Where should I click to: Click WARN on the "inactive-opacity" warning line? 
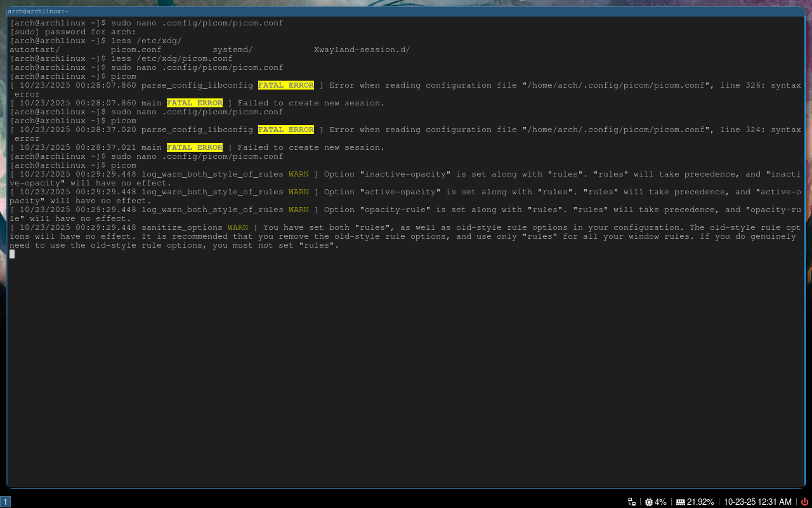coord(299,174)
